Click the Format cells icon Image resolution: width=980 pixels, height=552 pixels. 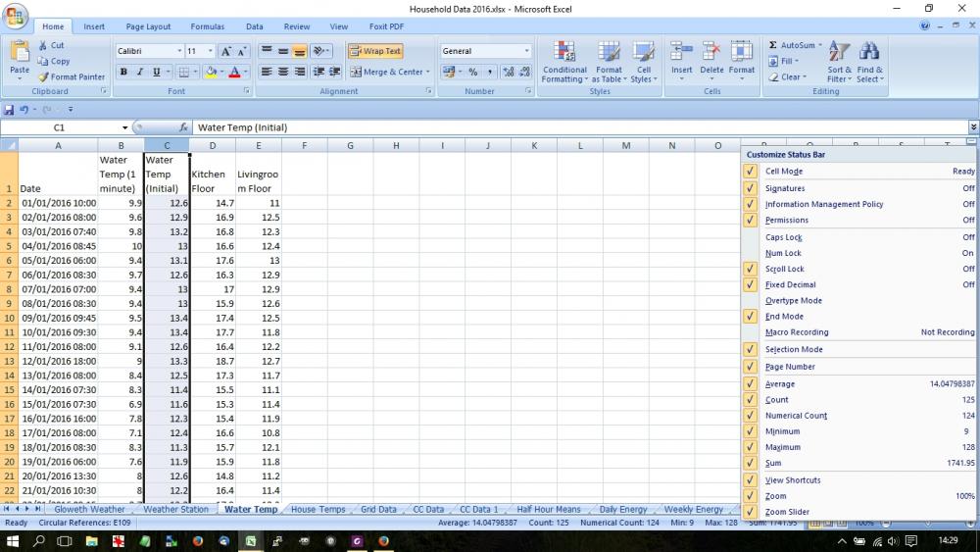click(741, 51)
